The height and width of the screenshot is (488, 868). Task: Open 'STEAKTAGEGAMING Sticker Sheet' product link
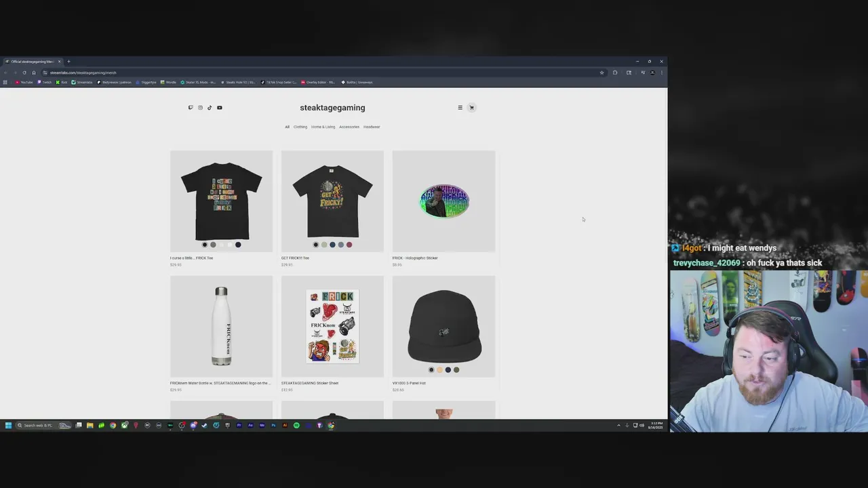coord(310,383)
